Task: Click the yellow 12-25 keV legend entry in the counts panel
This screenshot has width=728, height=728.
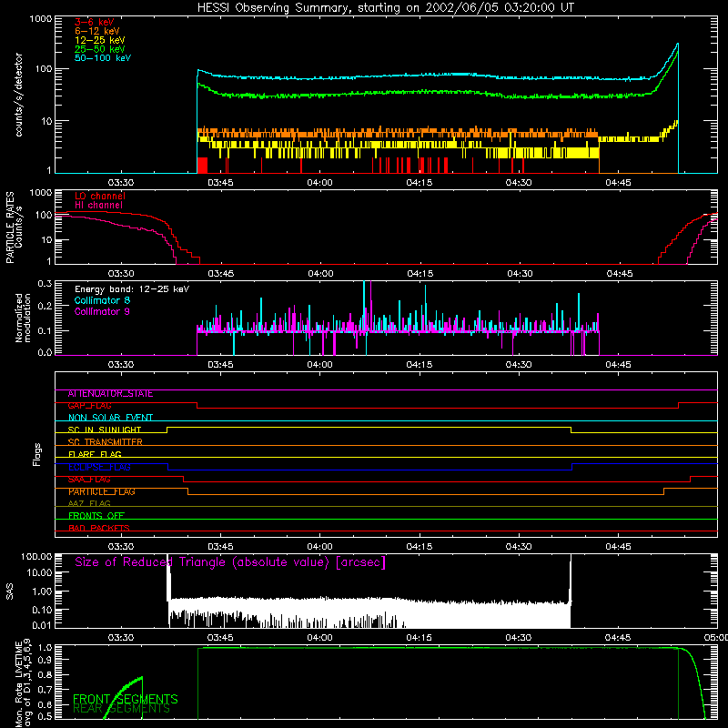Action: click(x=100, y=40)
